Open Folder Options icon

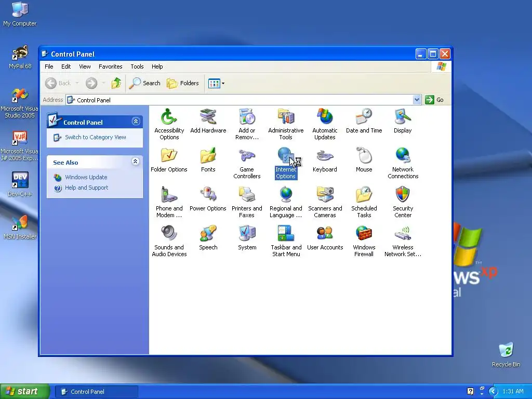pyautogui.click(x=169, y=156)
